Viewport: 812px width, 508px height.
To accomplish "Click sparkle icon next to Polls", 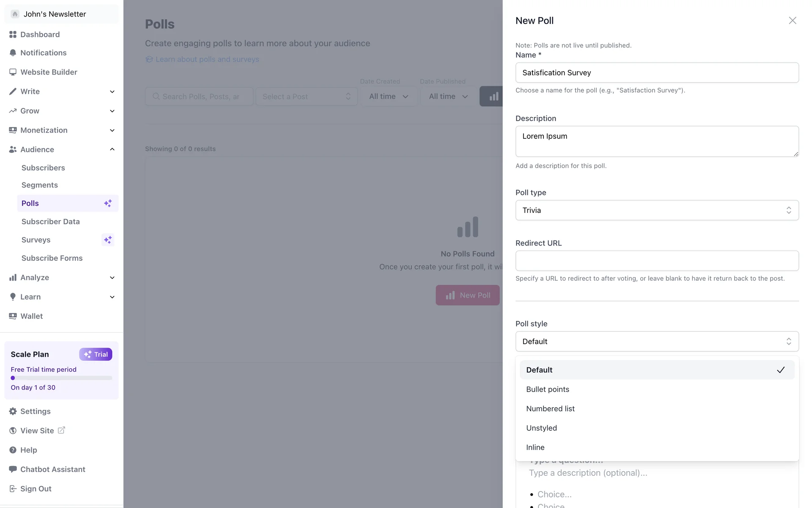I will (x=108, y=203).
